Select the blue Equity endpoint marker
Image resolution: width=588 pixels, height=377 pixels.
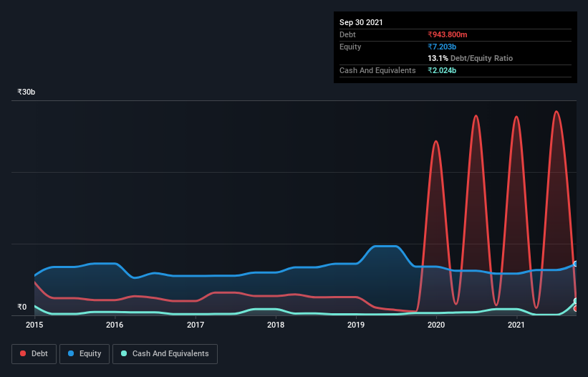[576, 264]
